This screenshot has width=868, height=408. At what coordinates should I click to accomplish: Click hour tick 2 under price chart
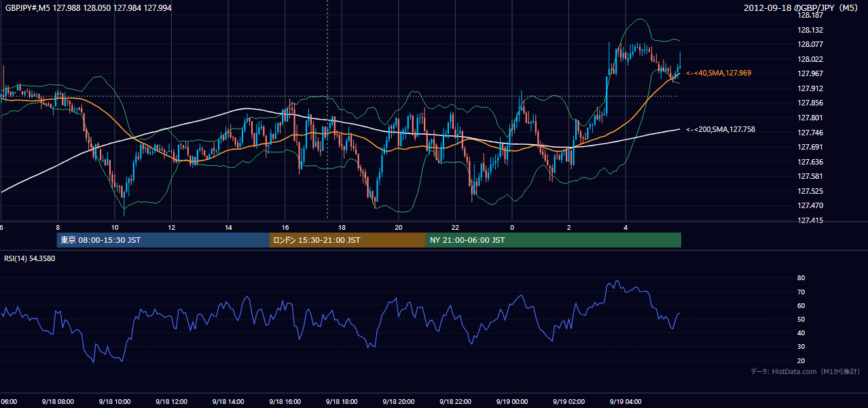pyautogui.click(x=569, y=227)
